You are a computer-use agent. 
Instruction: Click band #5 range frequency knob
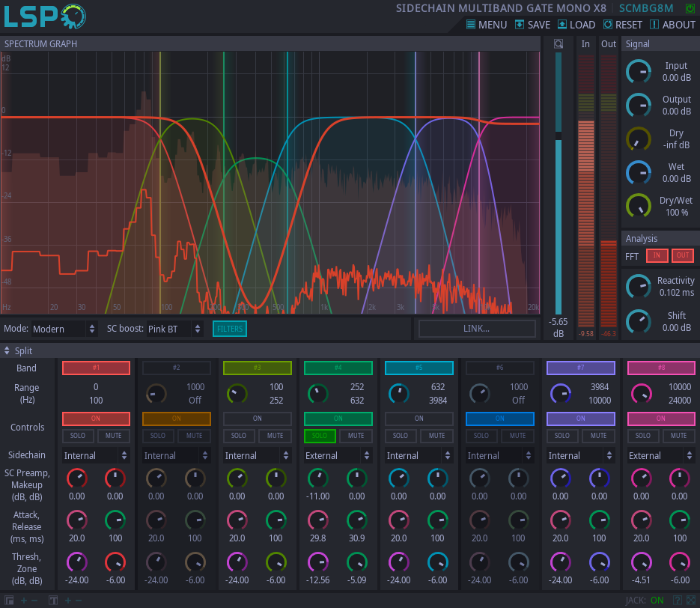point(398,394)
